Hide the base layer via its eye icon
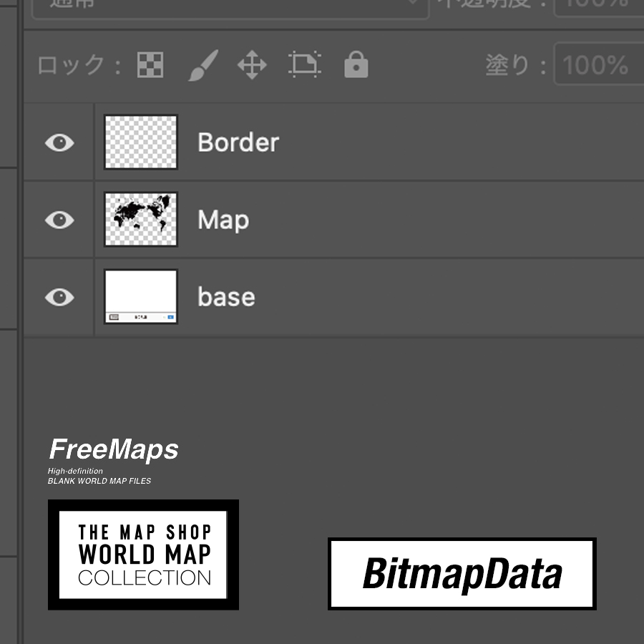The width and height of the screenshot is (644, 644). pos(59,297)
